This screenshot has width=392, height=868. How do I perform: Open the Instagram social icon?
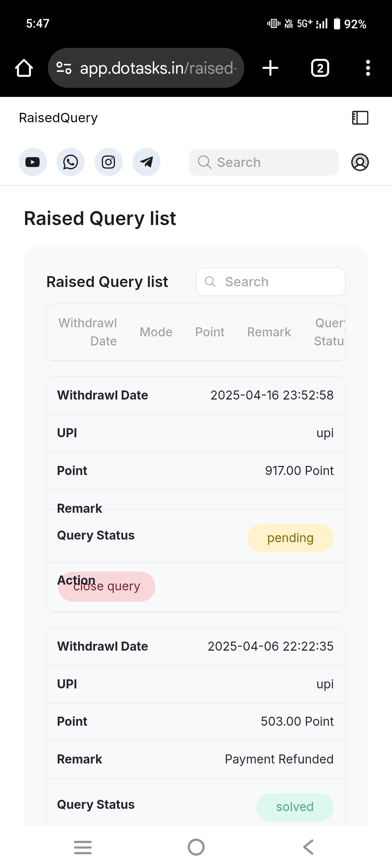click(109, 162)
